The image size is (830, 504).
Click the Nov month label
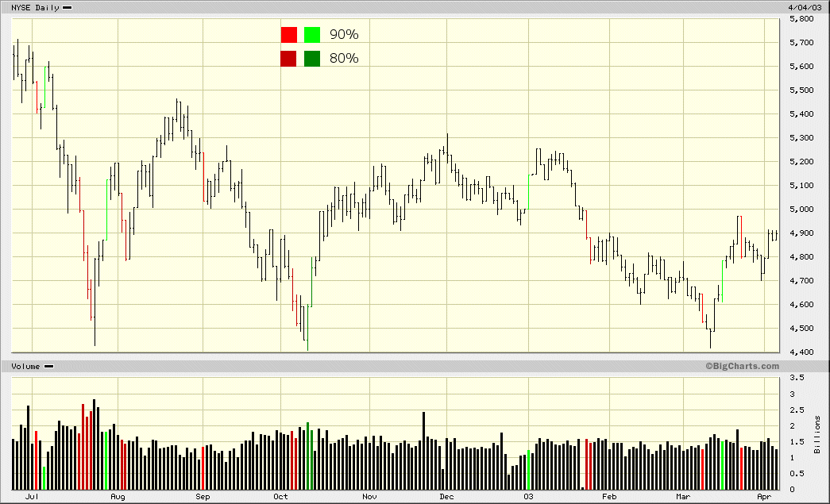pos(369,497)
